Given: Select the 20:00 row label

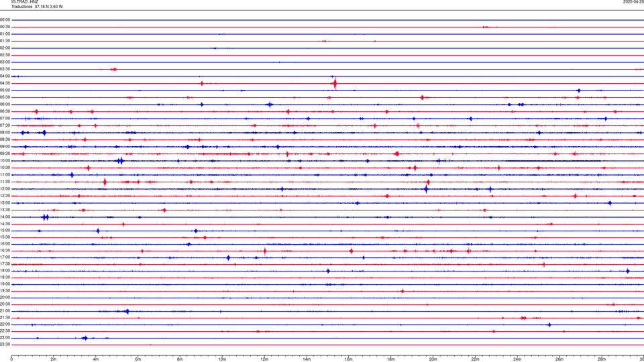Looking at the screenshot, I should click(5, 298).
